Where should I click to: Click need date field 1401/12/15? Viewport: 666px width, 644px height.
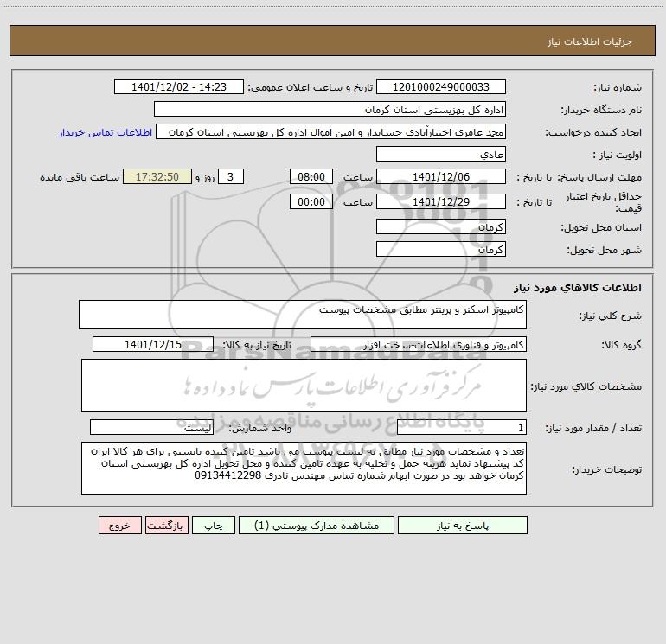pyautogui.click(x=153, y=344)
